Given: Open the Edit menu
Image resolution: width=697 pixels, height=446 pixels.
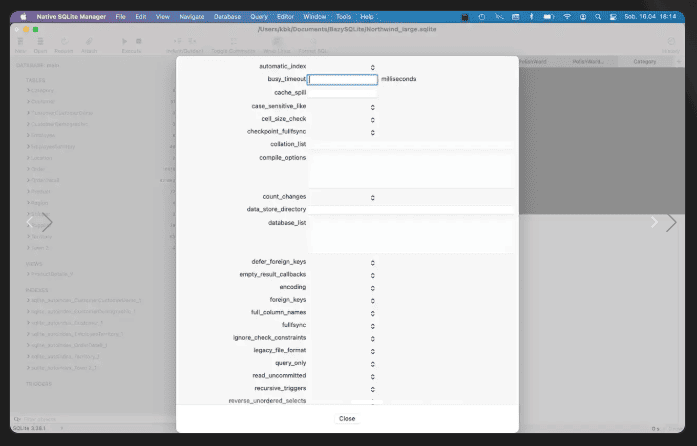Looking at the screenshot, I should coord(141,16).
